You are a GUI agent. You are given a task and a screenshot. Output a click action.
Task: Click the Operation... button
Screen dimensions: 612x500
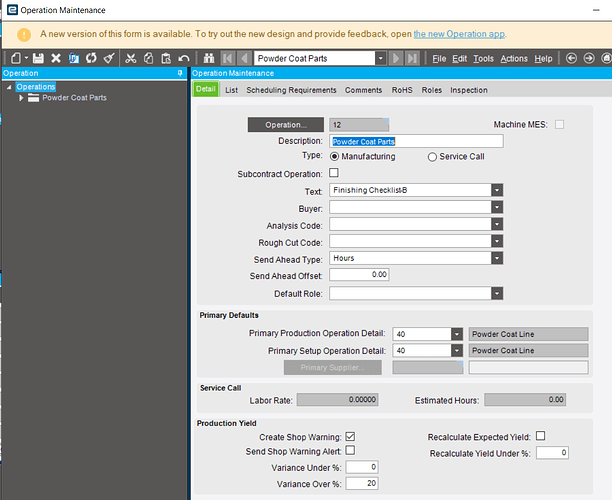285,125
